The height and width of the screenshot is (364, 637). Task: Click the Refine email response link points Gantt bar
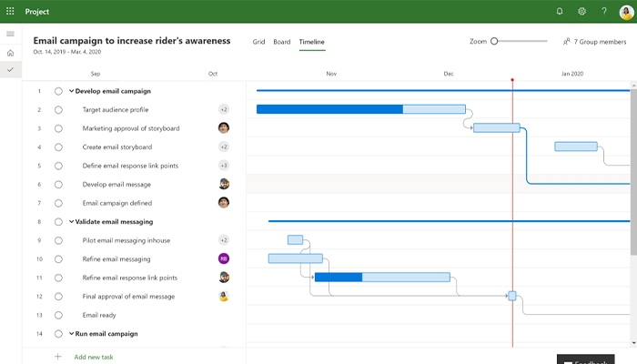click(x=383, y=277)
